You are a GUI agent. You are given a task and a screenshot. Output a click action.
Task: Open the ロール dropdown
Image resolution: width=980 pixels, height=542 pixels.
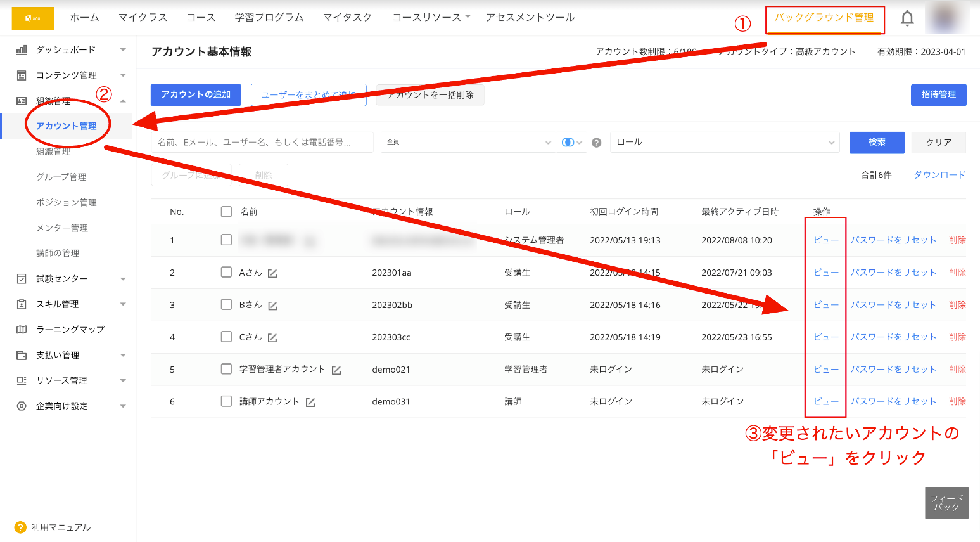pos(725,142)
